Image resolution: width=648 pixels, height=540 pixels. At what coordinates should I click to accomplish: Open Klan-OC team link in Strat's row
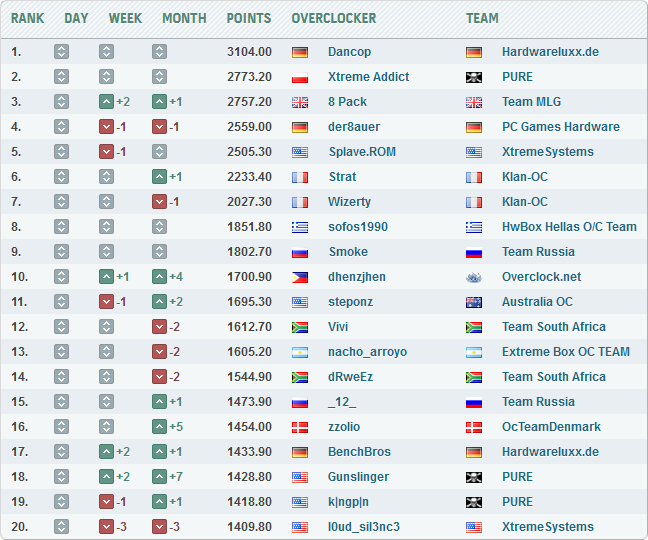pos(524,177)
